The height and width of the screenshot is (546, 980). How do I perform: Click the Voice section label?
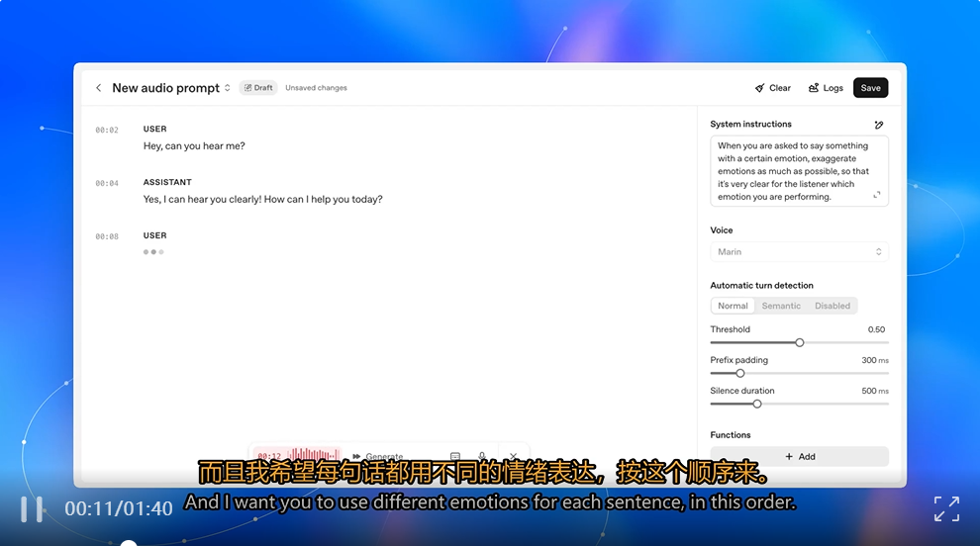pyautogui.click(x=722, y=229)
